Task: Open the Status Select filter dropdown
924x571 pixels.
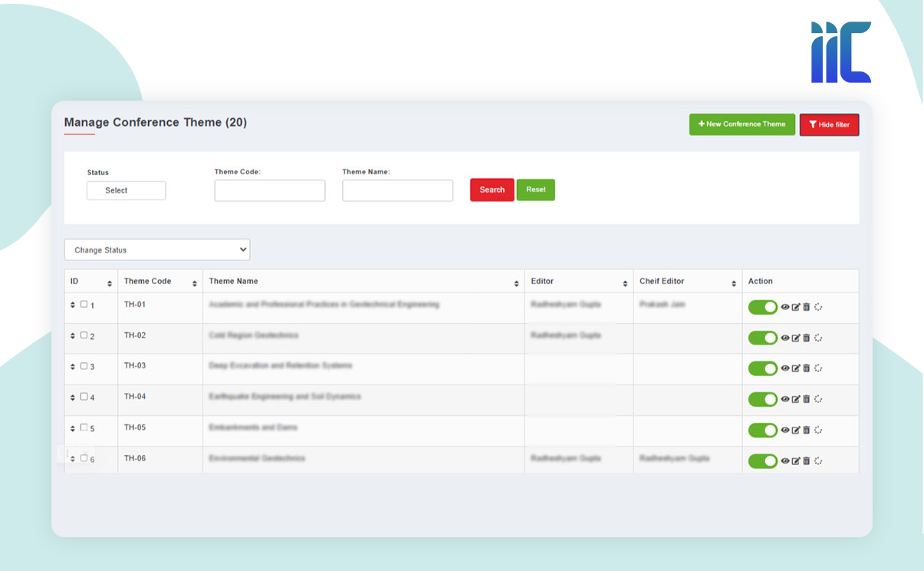Action: point(127,190)
